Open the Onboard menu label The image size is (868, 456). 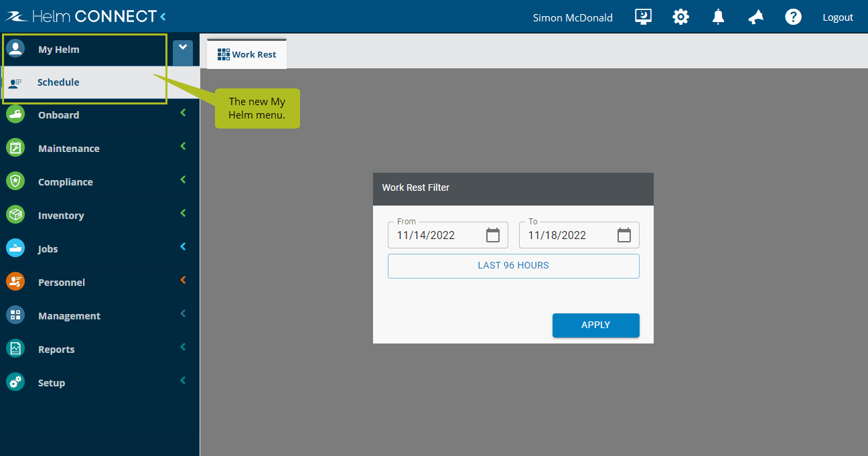(x=58, y=115)
